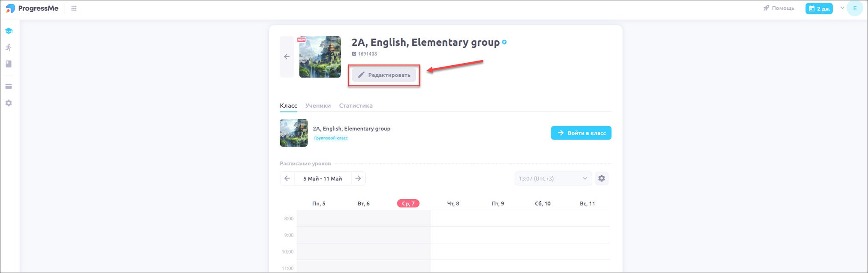Click the running figure sidebar icon
Screen dimensions: 868x273
[8, 47]
